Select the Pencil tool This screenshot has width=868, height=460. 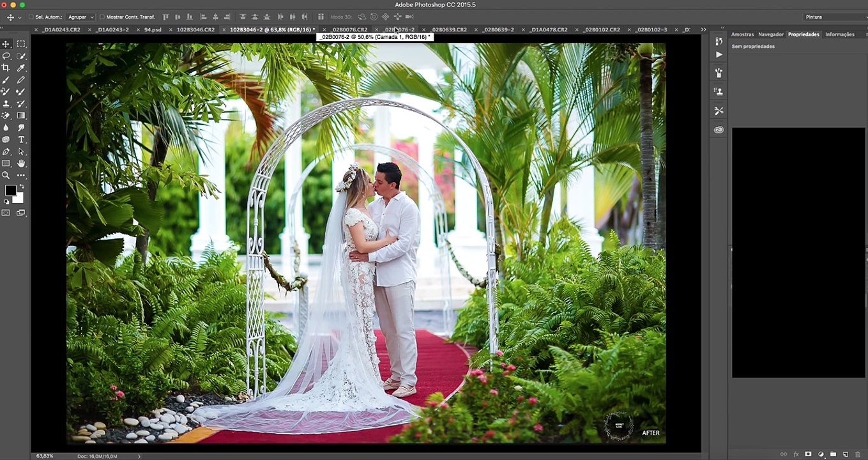(21, 80)
